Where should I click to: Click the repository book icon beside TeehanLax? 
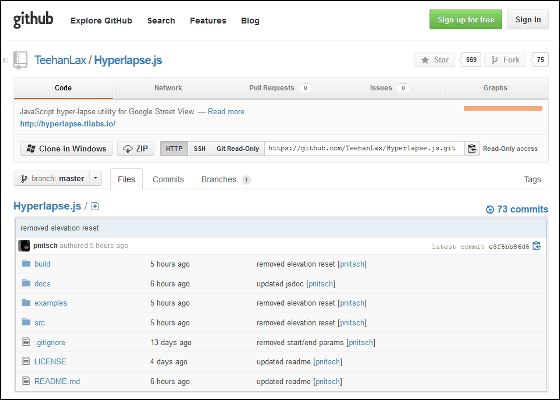coord(20,60)
